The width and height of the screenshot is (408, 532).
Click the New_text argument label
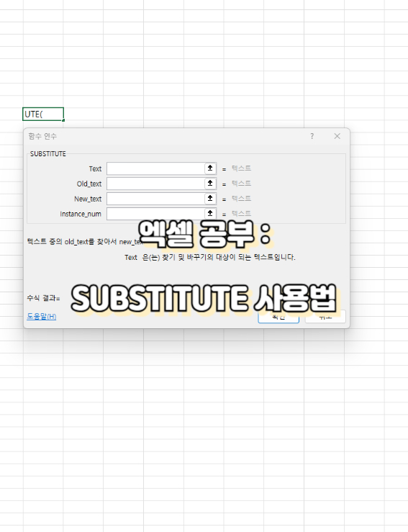(x=88, y=199)
